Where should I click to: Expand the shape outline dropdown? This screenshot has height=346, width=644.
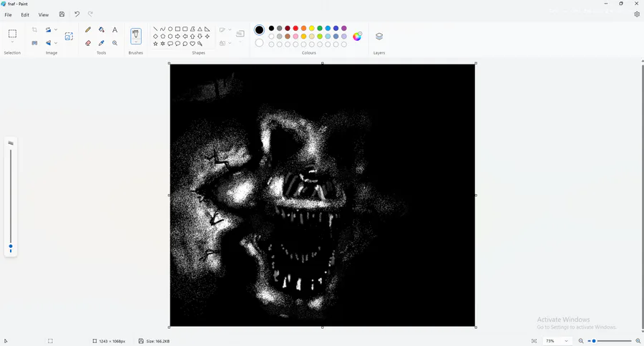pos(230,29)
